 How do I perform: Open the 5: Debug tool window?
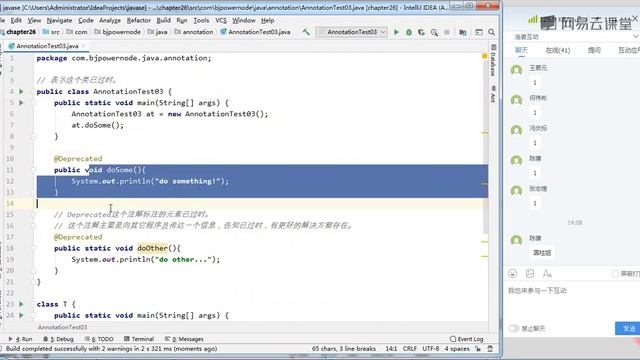click(x=58, y=339)
